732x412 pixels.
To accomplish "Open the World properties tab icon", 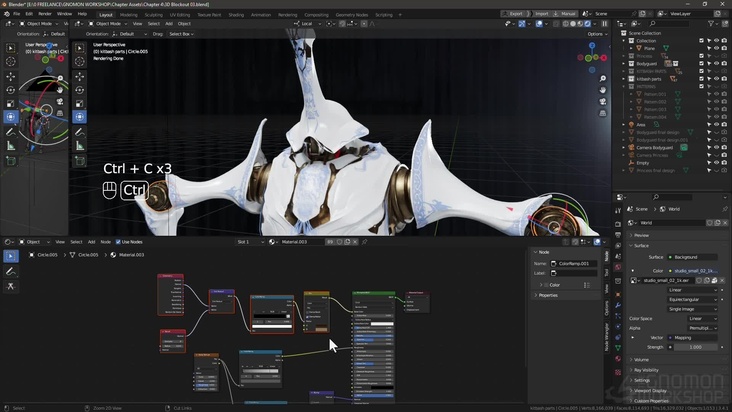I will (618, 267).
